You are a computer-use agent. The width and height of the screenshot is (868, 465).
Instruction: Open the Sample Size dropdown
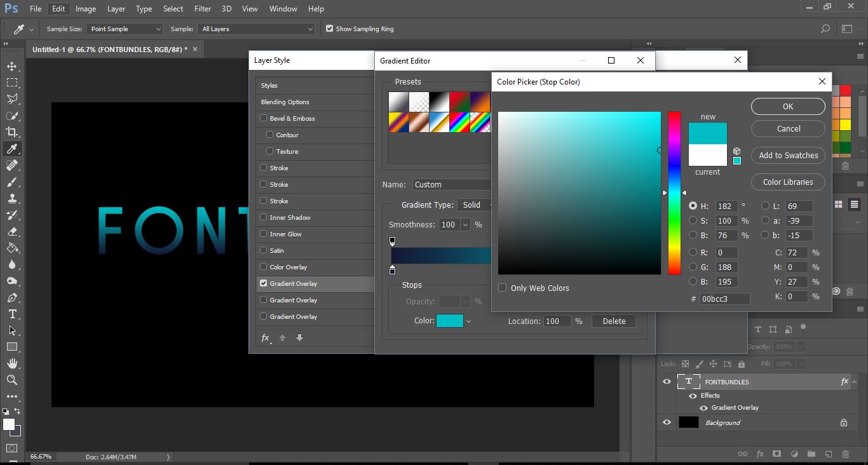(125, 29)
